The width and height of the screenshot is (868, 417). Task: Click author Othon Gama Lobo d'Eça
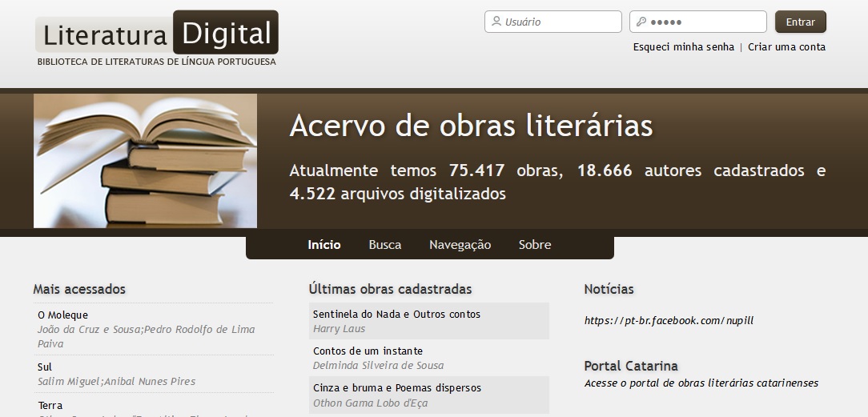pos(370,403)
